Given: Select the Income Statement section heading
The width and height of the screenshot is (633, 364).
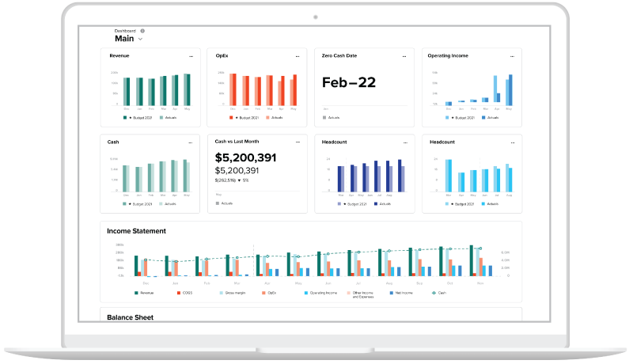Looking at the screenshot, I should click(x=136, y=231).
